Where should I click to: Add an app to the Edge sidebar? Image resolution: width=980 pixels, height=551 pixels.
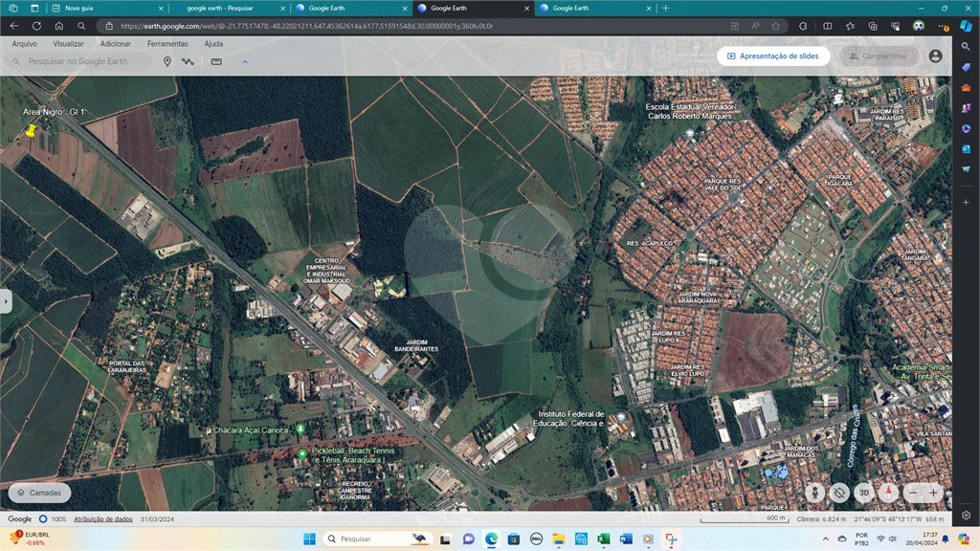[x=967, y=203]
